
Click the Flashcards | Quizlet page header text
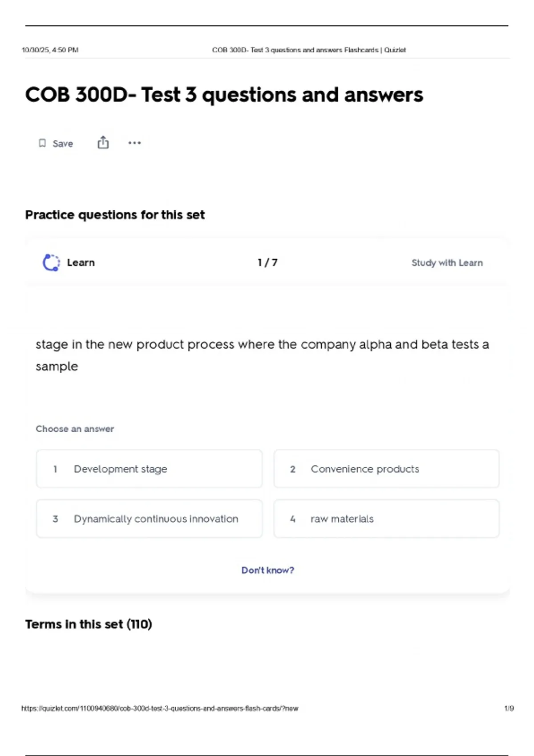point(375,50)
